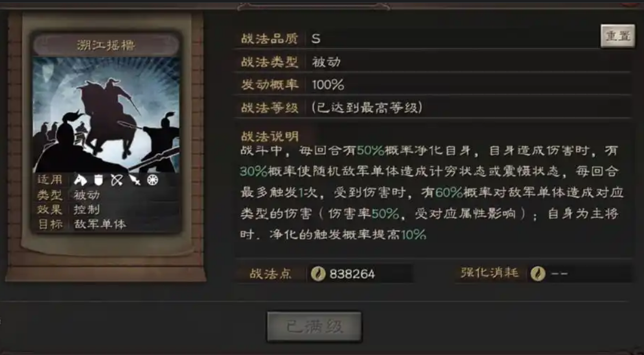Screen dimensions: 644x355
Task: Click the 目标 敌军单体 line on card
Action: pyautogui.click(x=82, y=224)
